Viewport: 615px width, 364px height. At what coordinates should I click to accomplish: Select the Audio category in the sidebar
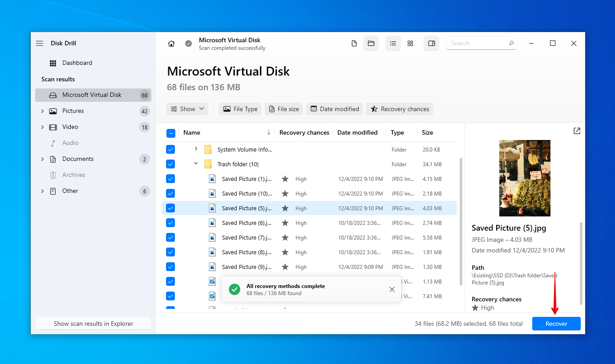point(71,143)
